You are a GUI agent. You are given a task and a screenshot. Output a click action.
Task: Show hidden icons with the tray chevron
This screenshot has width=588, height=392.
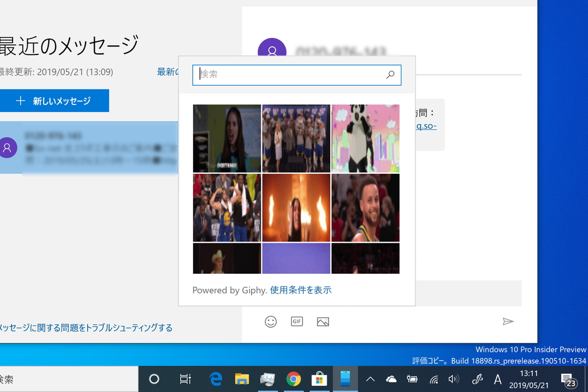click(370, 379)
